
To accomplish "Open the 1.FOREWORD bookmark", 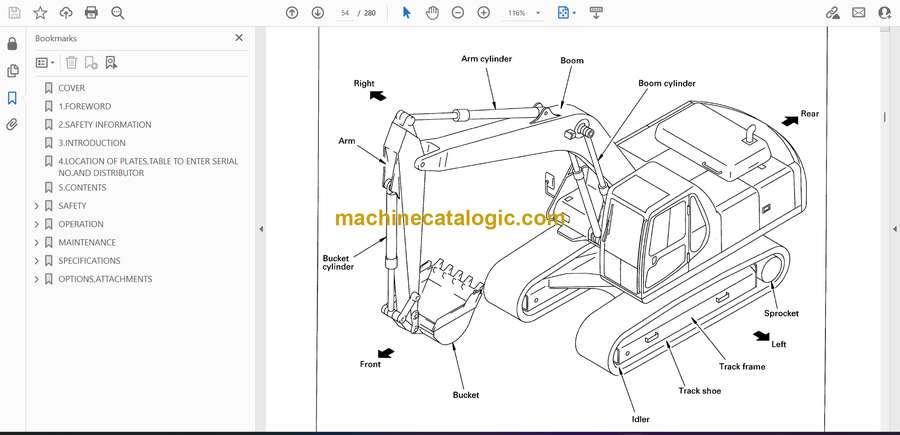I will coord(84,106).
